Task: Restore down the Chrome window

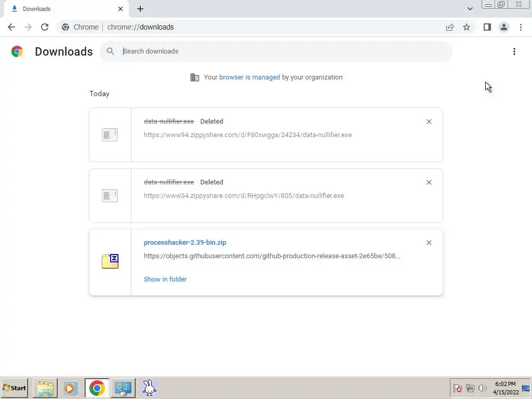Action: point(501,5)
